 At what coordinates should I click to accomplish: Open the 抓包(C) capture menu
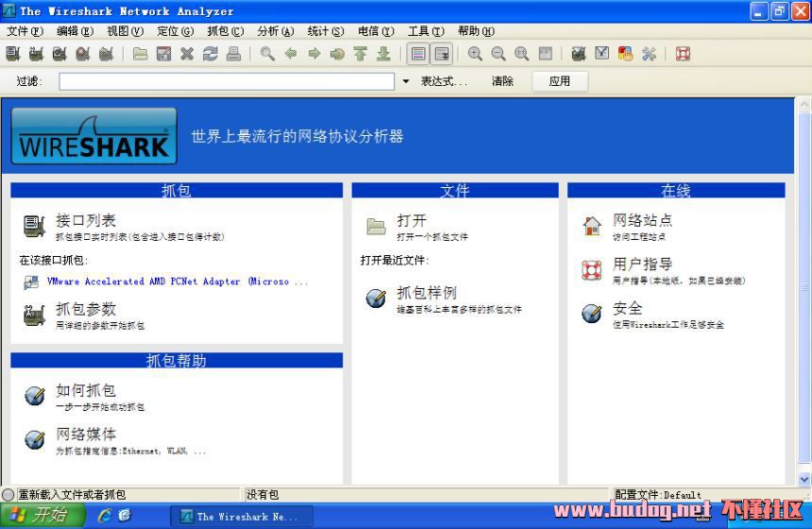(x=225, y=31)
